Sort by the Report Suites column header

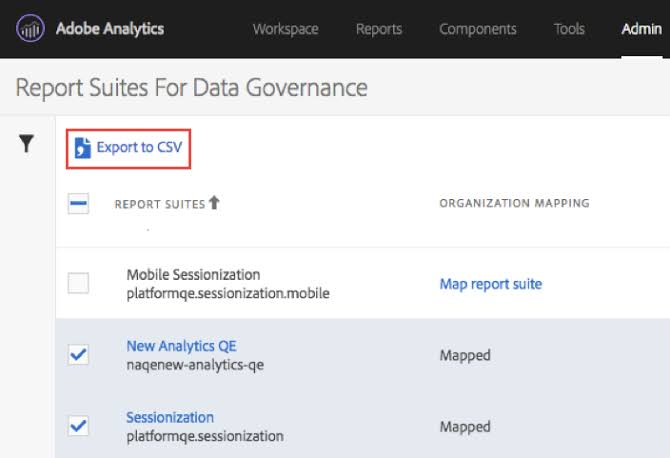click(160, 204)
